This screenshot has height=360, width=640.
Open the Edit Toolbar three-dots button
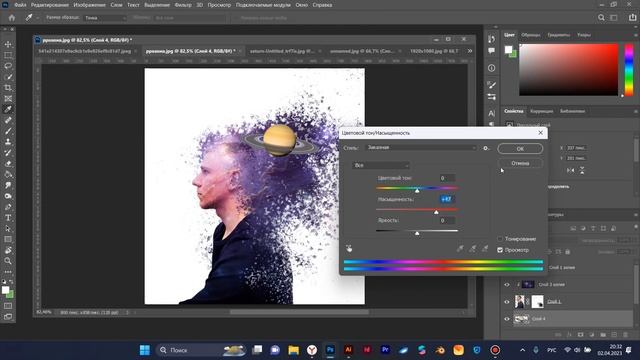8,271
